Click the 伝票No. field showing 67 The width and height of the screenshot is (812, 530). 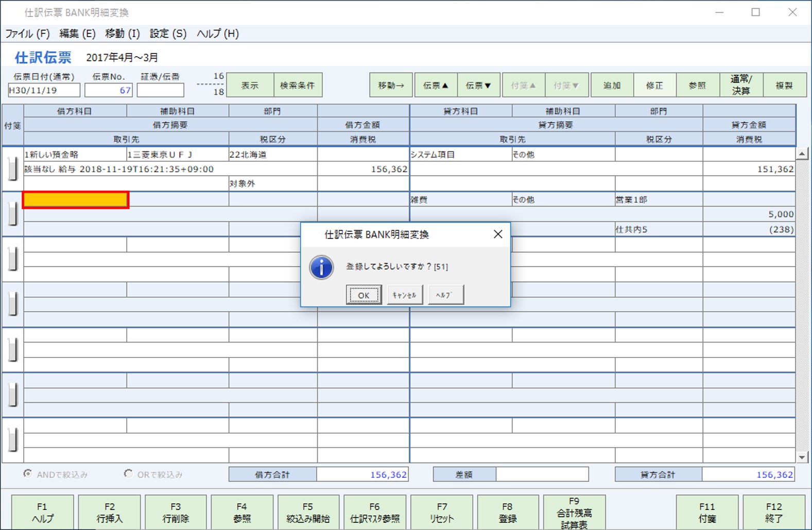(x=109, y=90)
